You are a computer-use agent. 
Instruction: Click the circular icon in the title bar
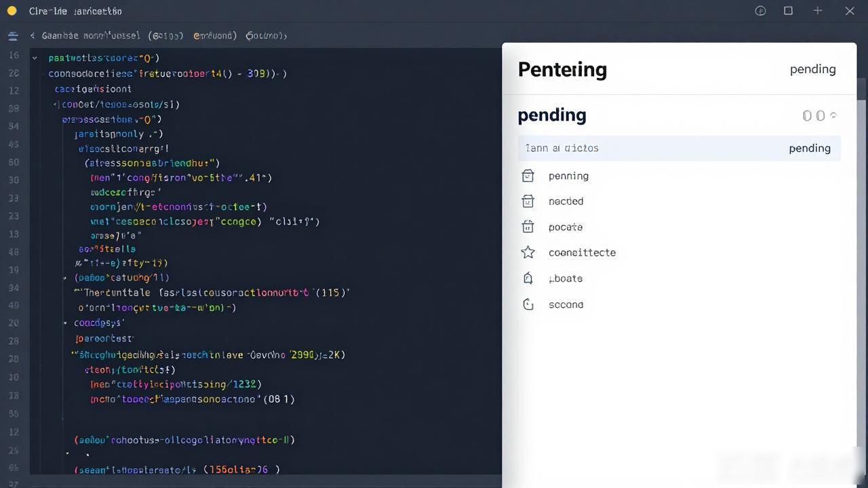[760, 11]
